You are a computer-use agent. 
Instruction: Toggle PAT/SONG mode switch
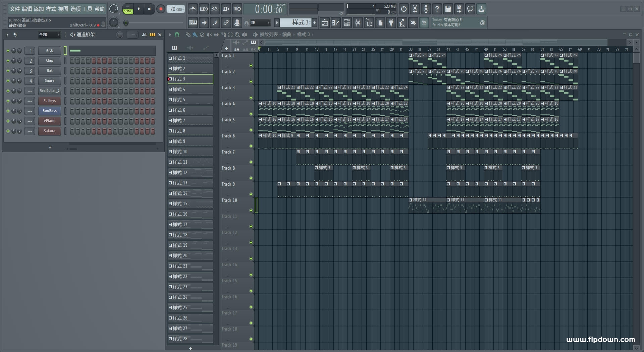pos(128,9)
